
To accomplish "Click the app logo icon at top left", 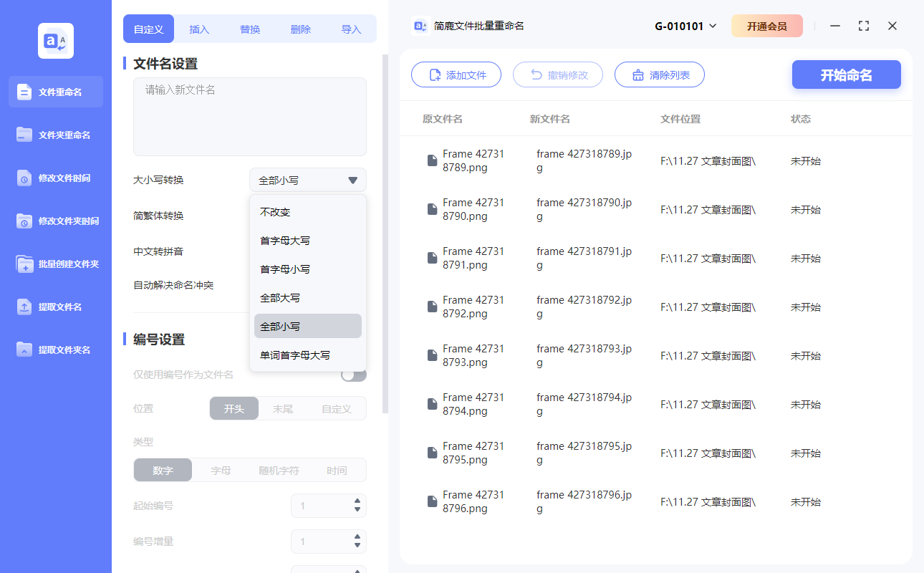I will click(55, 41).
